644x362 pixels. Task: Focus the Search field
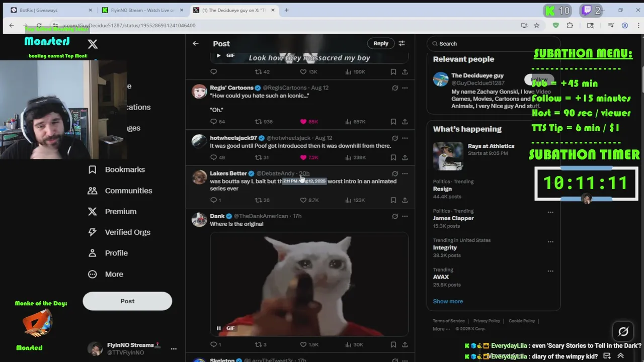pyautogui.click(x=493, y=44)
